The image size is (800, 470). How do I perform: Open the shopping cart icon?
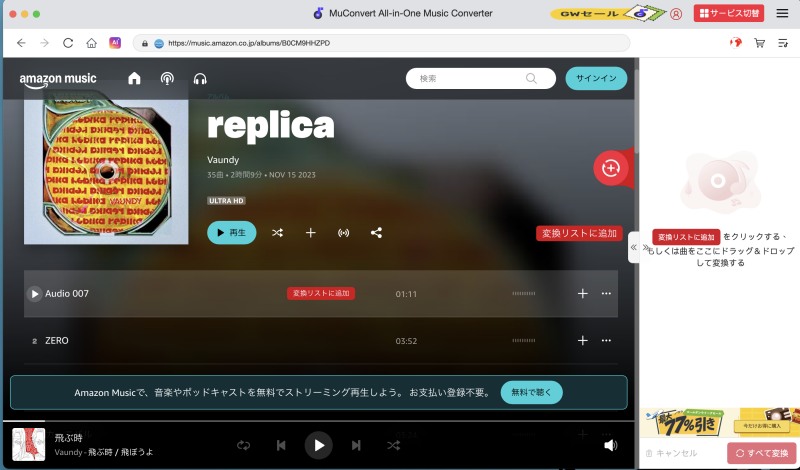click(759, 43)
